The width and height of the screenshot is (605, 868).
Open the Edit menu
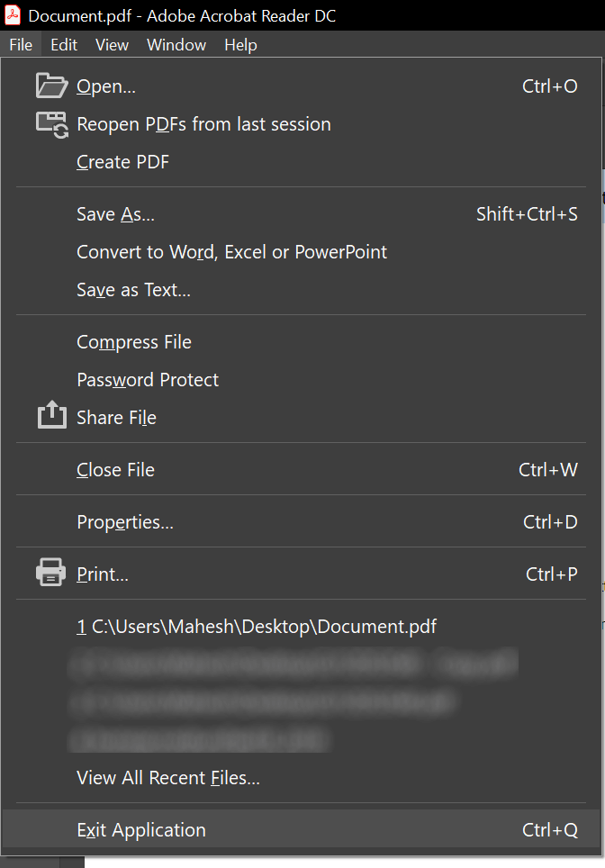64,45
